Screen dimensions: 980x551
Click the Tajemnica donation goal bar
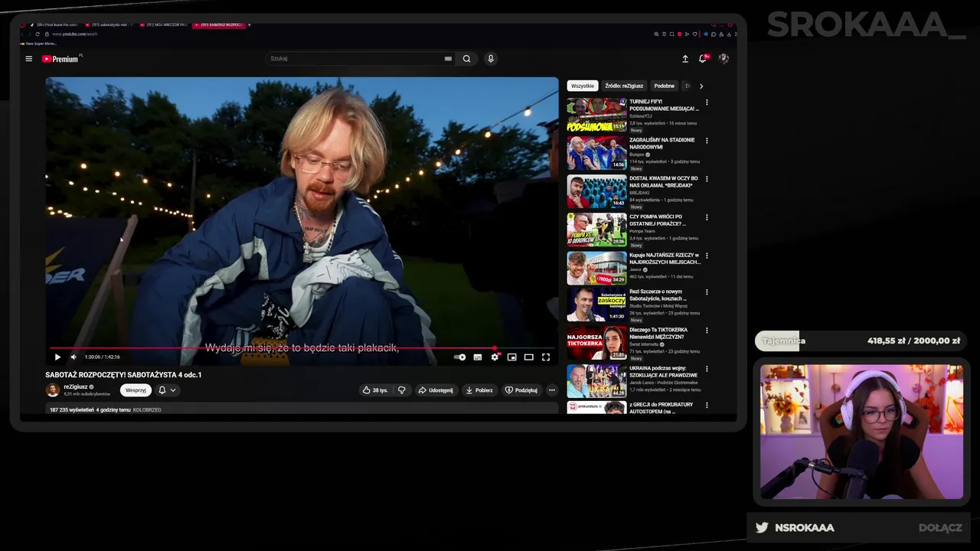point(861,341)
